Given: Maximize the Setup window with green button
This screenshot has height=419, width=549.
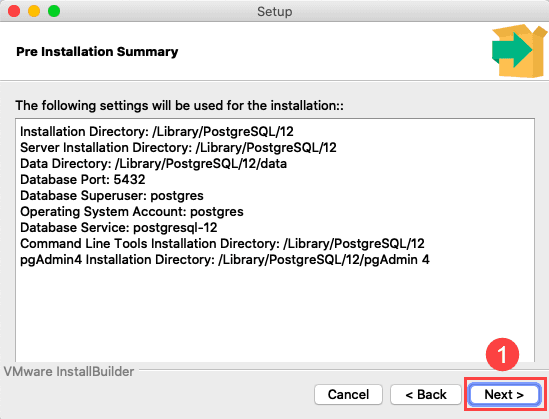Looking at the screenshot, I should [x=54, y=11].
